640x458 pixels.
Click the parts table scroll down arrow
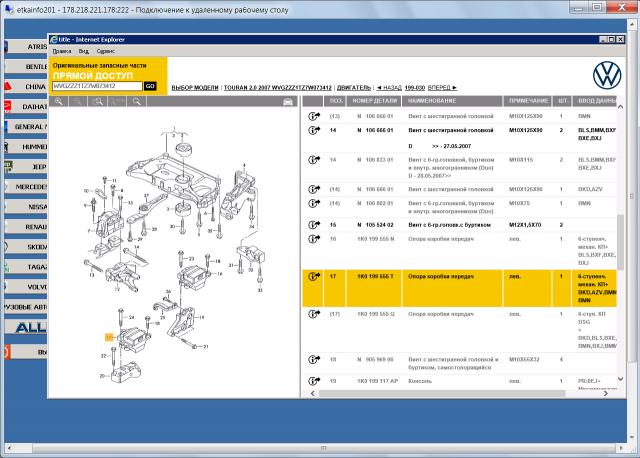point(620,379)
